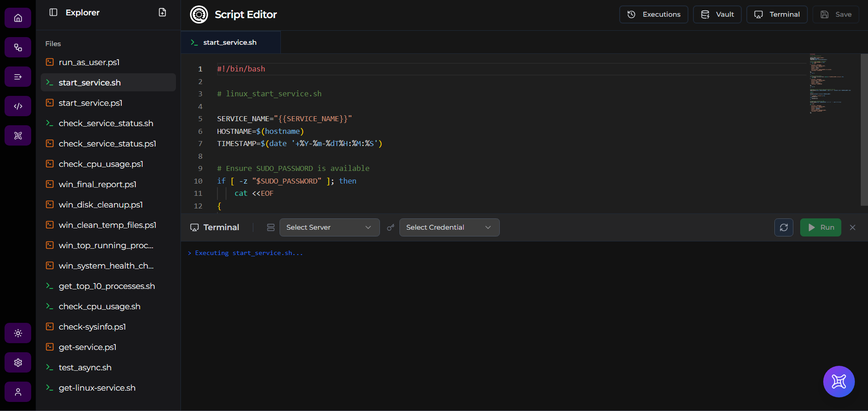Click the key icon beside Select Credential
Screen dimensions: 868x411
point(391,227)
